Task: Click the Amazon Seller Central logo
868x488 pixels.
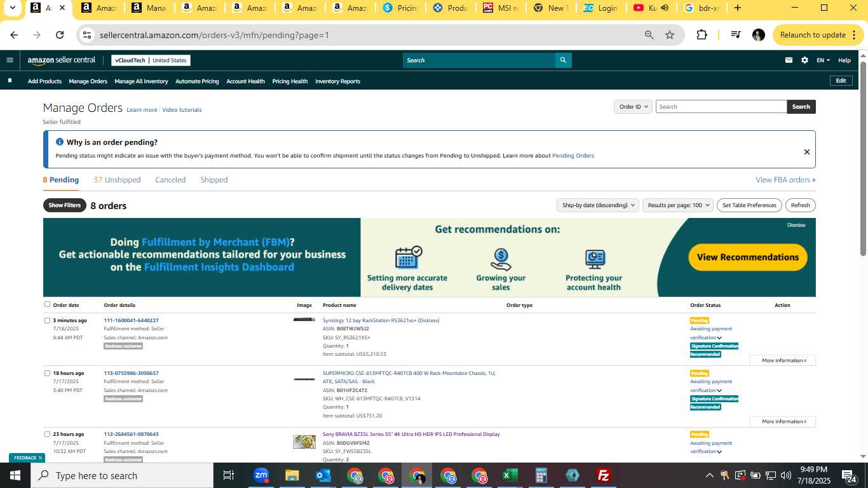Action: [x=61, y=60]
